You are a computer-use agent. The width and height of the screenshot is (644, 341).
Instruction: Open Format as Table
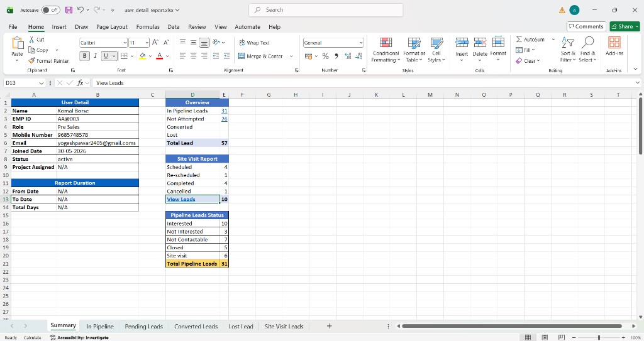point(414,50)
